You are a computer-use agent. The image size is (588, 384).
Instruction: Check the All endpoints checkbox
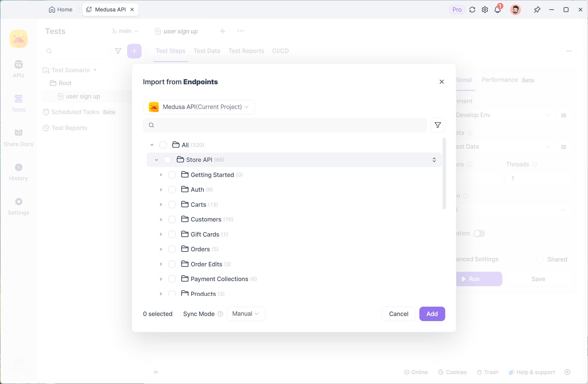(163, 145)
